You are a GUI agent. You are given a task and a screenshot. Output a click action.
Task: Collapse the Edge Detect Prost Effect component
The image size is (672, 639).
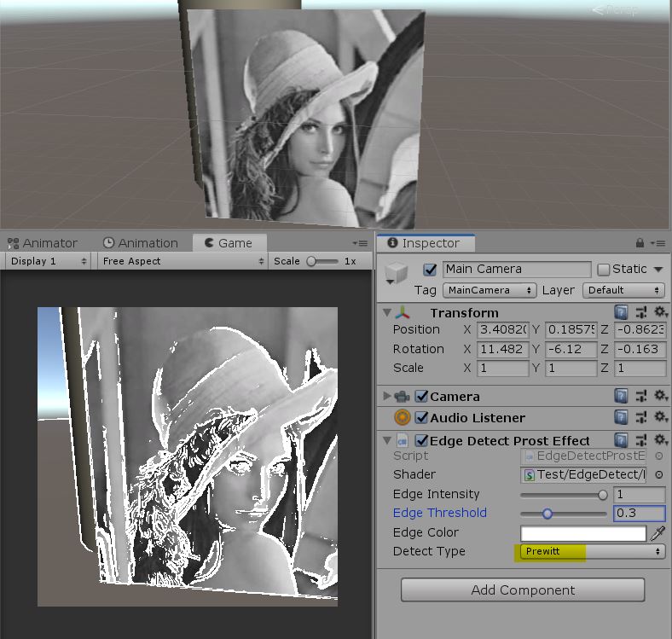tap(387, 440)
